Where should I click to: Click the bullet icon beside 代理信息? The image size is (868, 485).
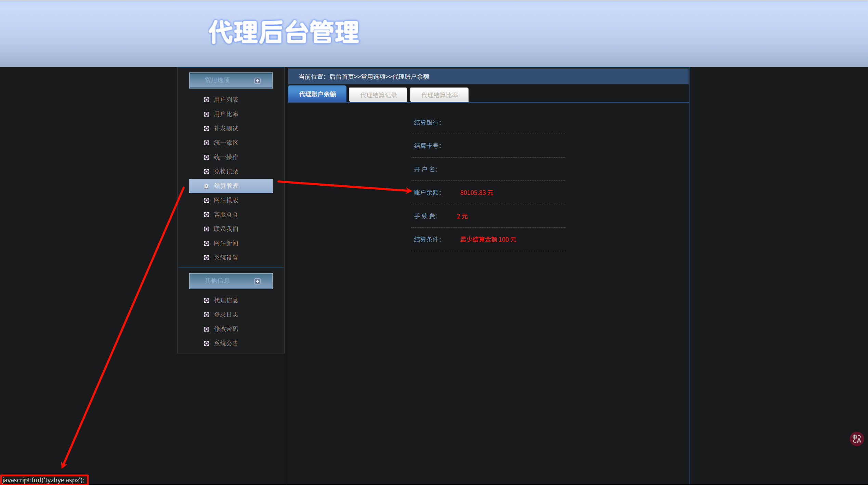[x=206, y=300]
